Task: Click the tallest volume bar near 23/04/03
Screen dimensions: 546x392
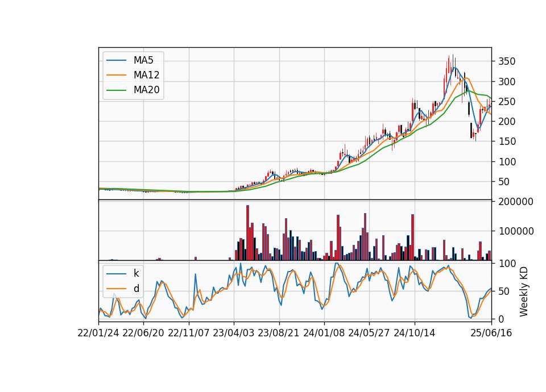Action: click(247, 233)
